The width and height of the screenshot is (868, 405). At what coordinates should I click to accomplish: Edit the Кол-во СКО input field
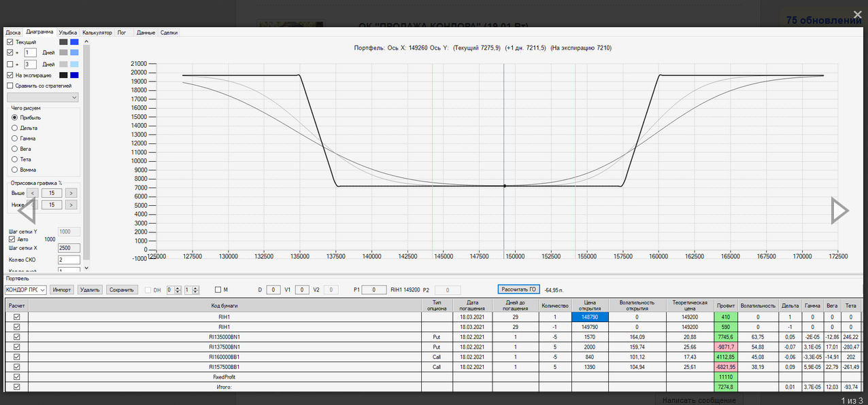pyautogui.click(x=69, y=260)
